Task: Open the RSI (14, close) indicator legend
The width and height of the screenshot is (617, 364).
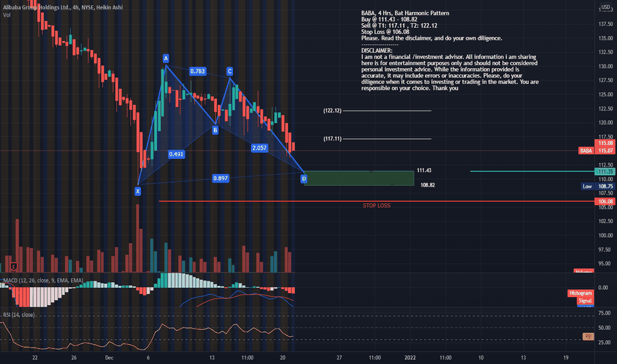Action: coord(19,315)
